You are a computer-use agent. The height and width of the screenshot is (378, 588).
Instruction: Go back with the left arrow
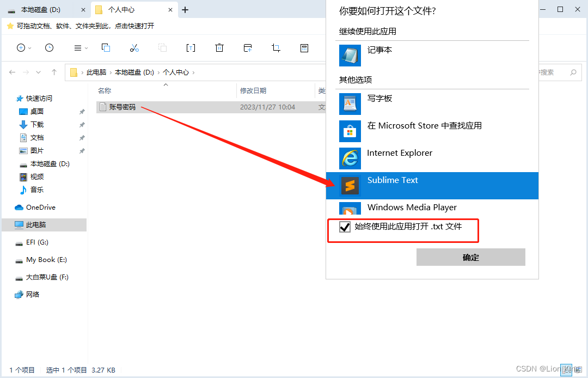(x=13, y=72)
